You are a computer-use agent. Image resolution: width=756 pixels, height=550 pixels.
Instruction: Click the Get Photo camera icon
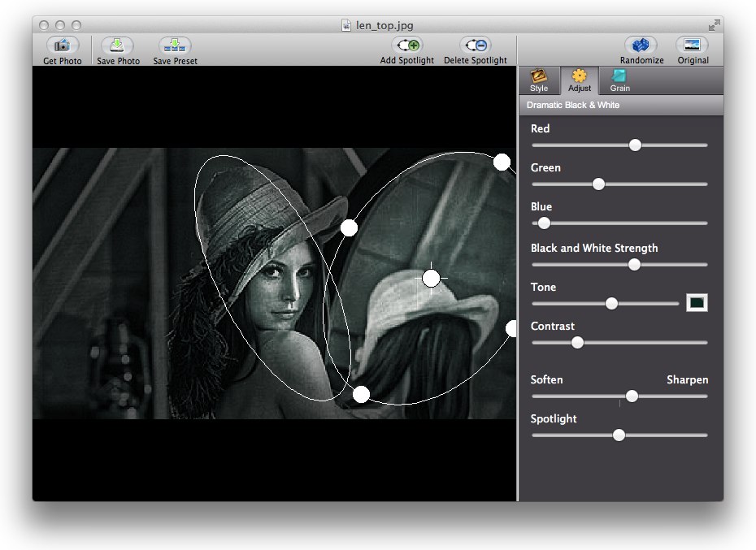pos(62,46)
